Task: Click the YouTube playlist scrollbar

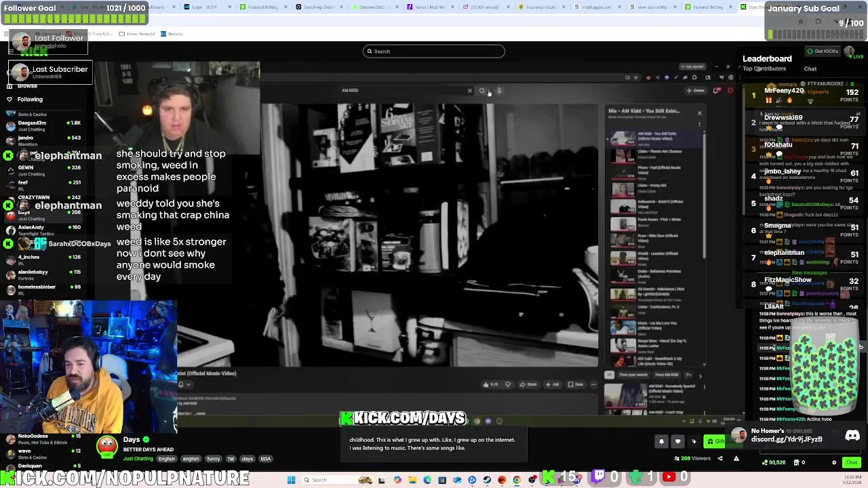Action: 704,193
